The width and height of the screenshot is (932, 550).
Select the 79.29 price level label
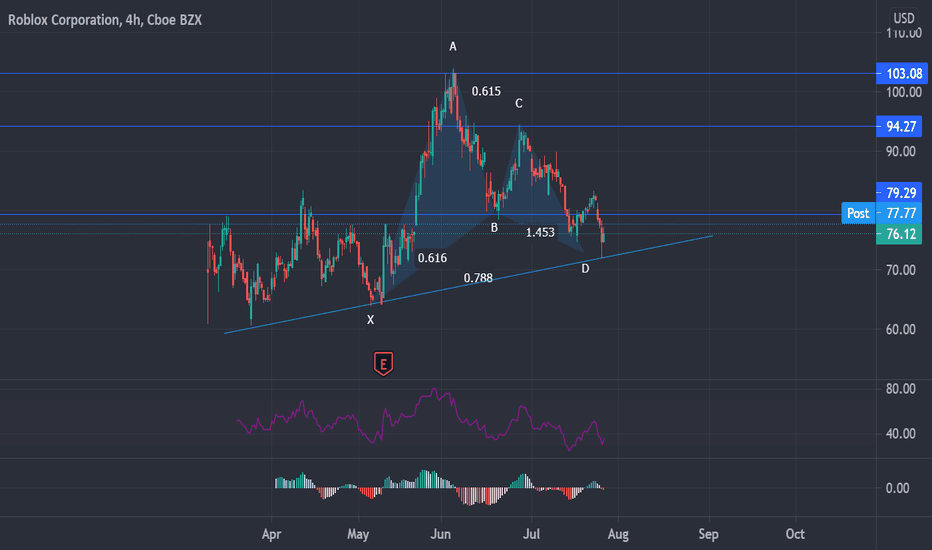tap(899, 193)
